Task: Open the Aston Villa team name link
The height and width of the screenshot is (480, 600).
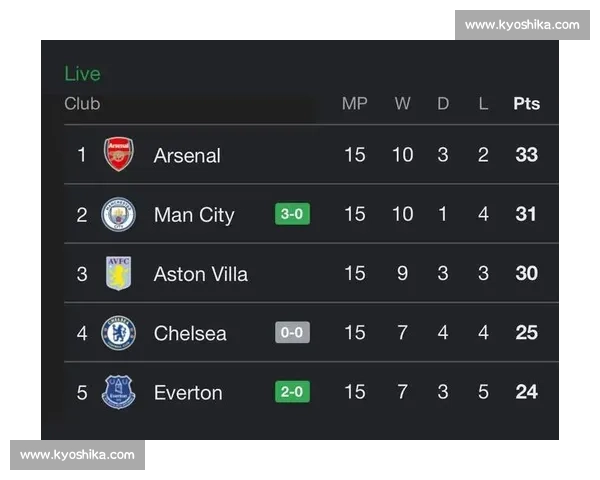Action: 200,274
